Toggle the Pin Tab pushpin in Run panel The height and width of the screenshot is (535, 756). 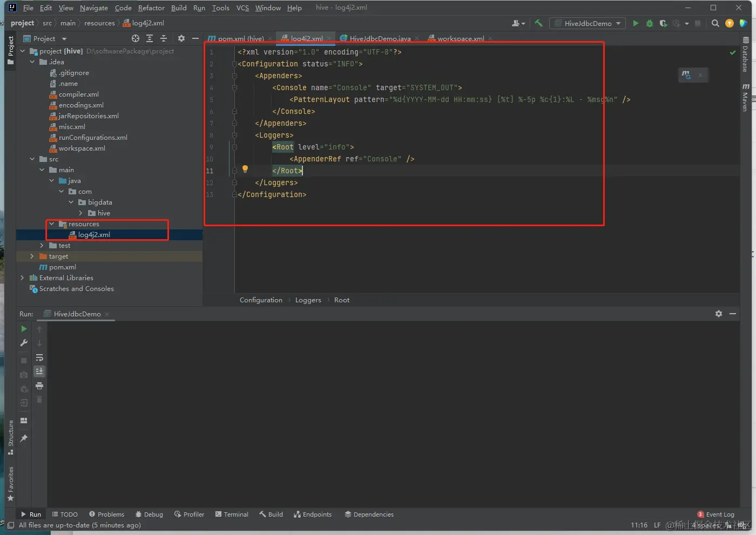tap(24, 438)
